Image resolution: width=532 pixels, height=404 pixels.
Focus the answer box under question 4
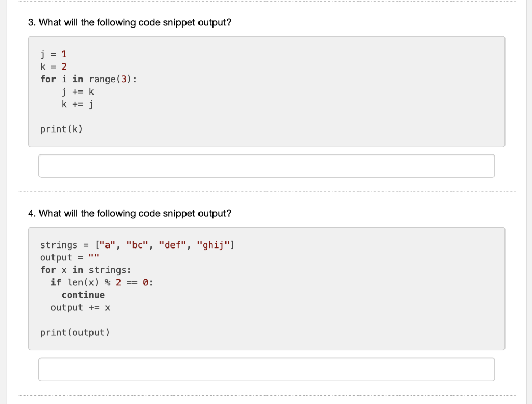click(267, 369)
